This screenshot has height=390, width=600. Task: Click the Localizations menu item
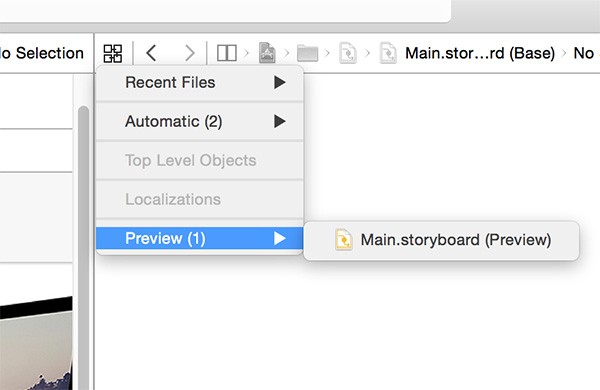click(199, 199)
